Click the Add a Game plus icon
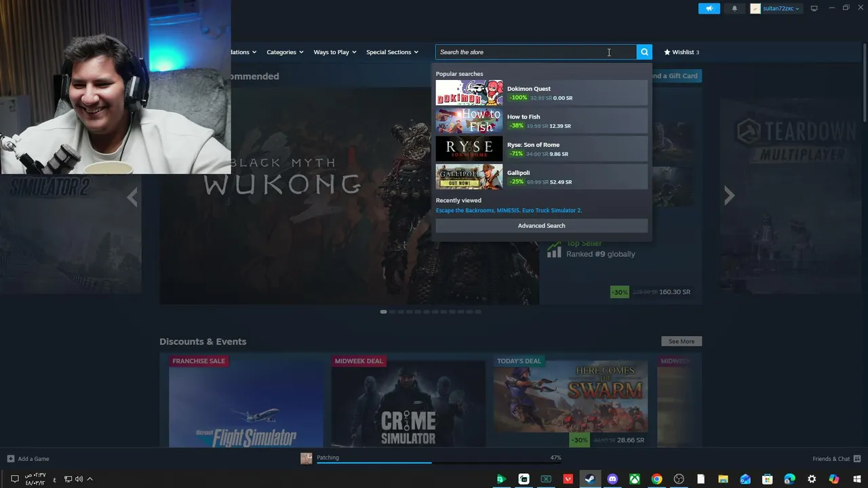This screenshot has height=488, width=868. (11, 459)
